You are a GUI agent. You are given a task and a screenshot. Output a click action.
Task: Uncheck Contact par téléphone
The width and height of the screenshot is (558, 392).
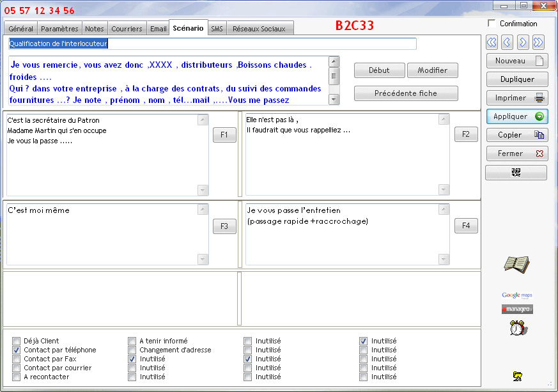point(16,350)
